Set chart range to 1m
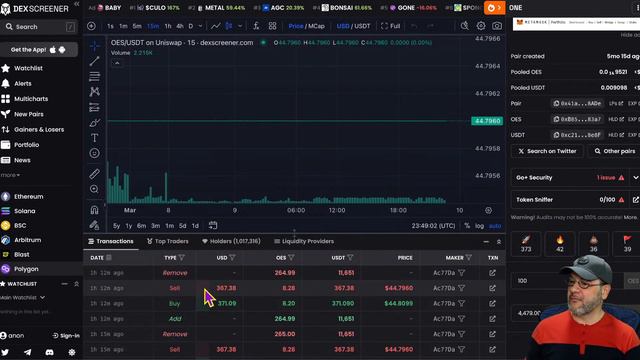Viewport: 640px width, 360px height. (x=169, y=226)
